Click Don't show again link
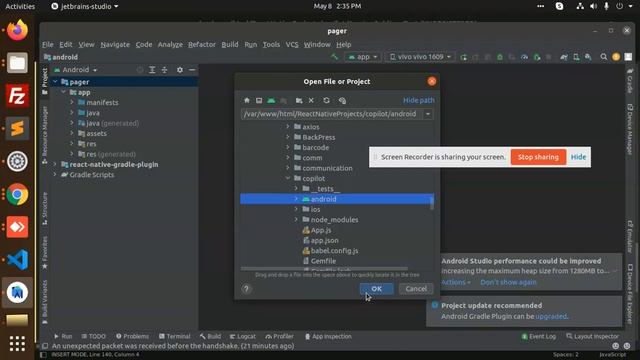 [508, 282]
